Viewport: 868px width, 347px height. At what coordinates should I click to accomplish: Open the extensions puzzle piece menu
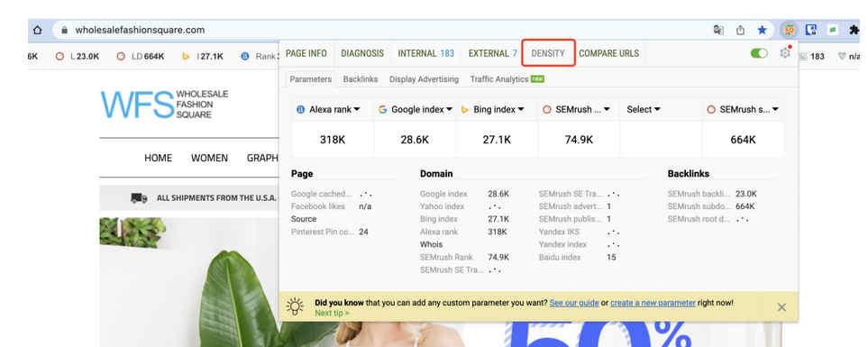(x=854, y=30)
